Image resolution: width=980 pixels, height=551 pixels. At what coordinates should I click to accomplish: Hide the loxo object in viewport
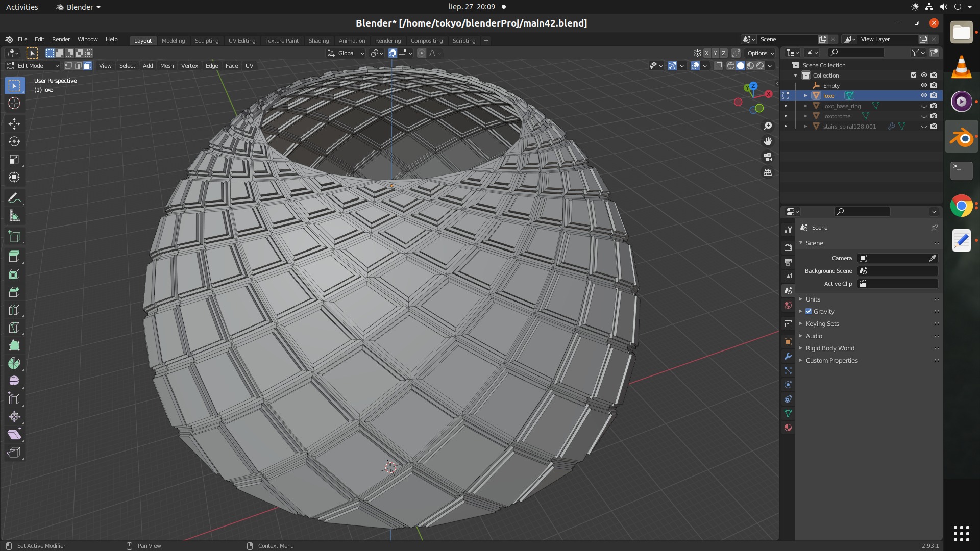click(x=924, y=95)
